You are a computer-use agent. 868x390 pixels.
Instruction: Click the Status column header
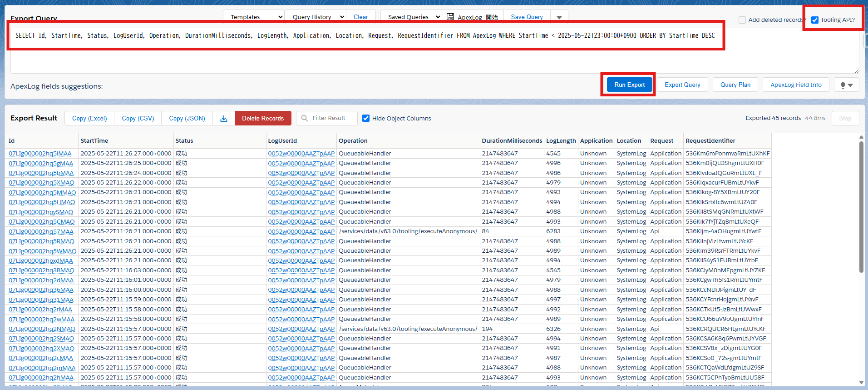220,141
